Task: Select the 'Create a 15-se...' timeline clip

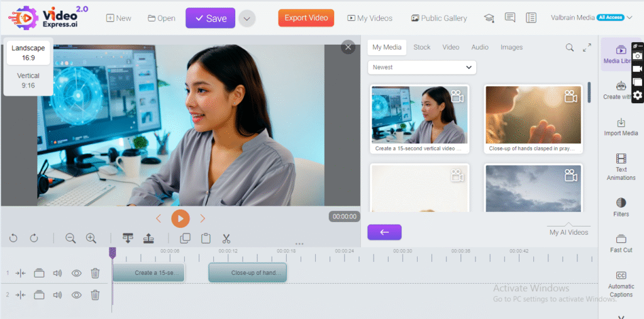Action: [148, 272]
